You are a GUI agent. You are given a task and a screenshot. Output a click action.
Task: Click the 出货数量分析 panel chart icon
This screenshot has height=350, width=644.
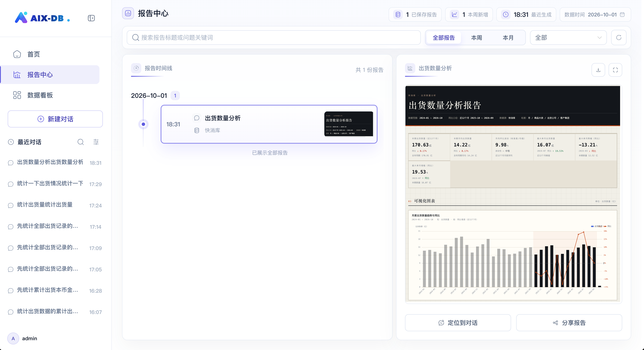410,68
